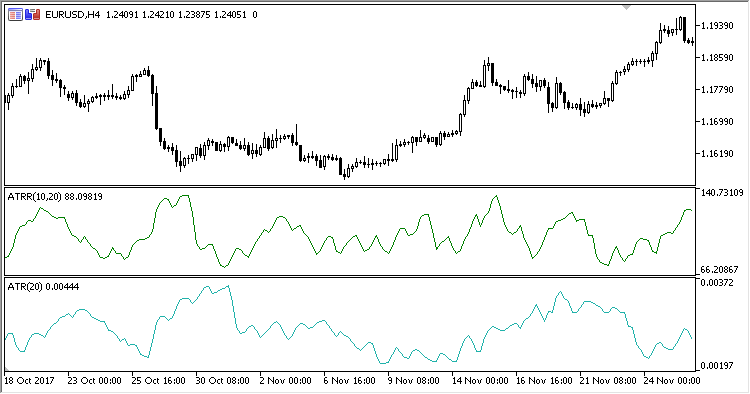This screenshot has height=394, width=750.
Task: Click the 1.17790 price axis label
Action: click(717, 90)
